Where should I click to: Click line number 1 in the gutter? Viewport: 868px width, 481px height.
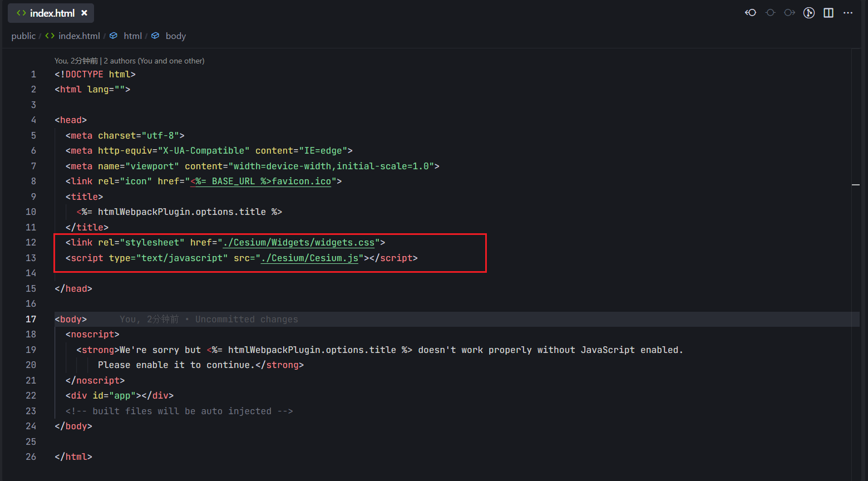coord(33,75)
